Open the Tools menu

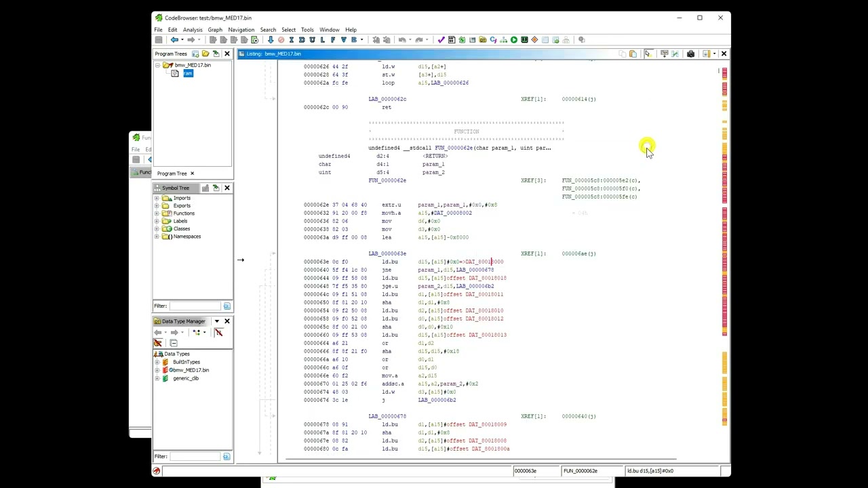click(x=307, y=30)
